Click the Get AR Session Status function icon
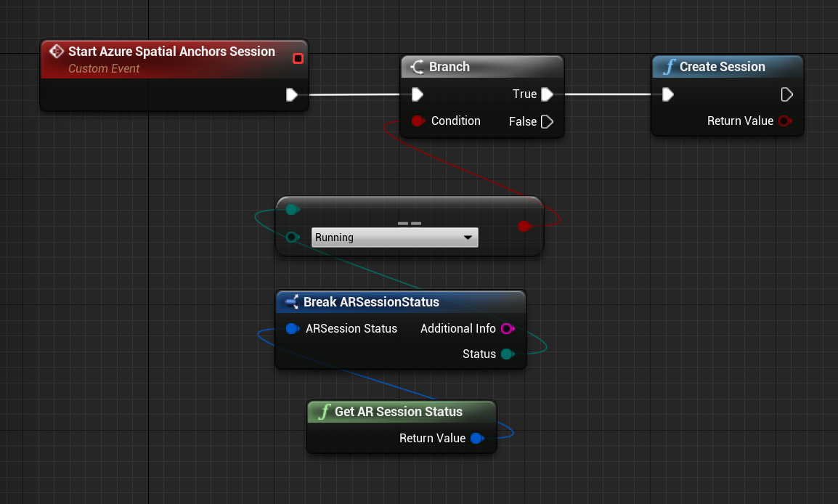This screenshot has width=838, height=504. (x=324, y=412)
